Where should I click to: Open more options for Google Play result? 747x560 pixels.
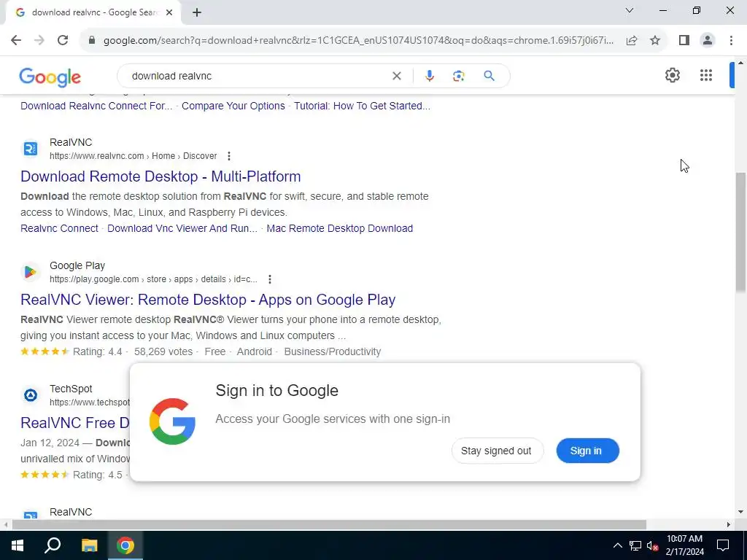click(x=270, y=279)
